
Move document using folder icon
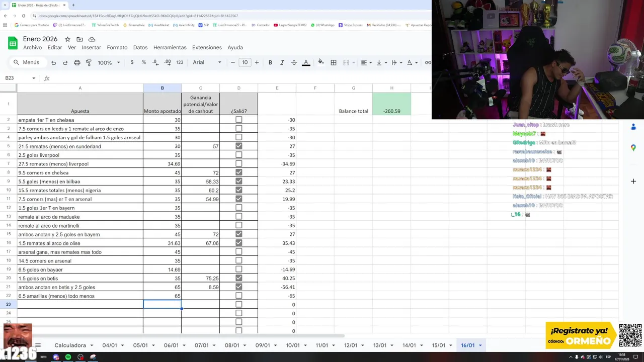(x=79, y=39)
